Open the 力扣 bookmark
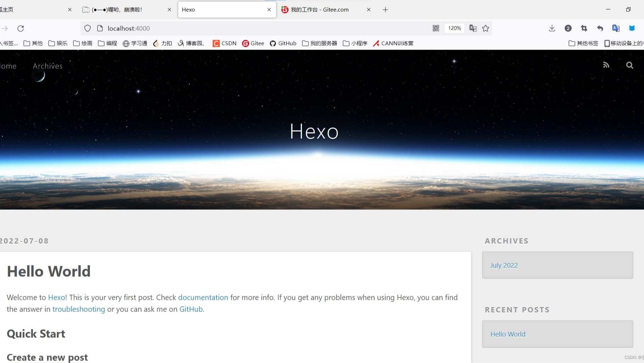 (162, 43)
